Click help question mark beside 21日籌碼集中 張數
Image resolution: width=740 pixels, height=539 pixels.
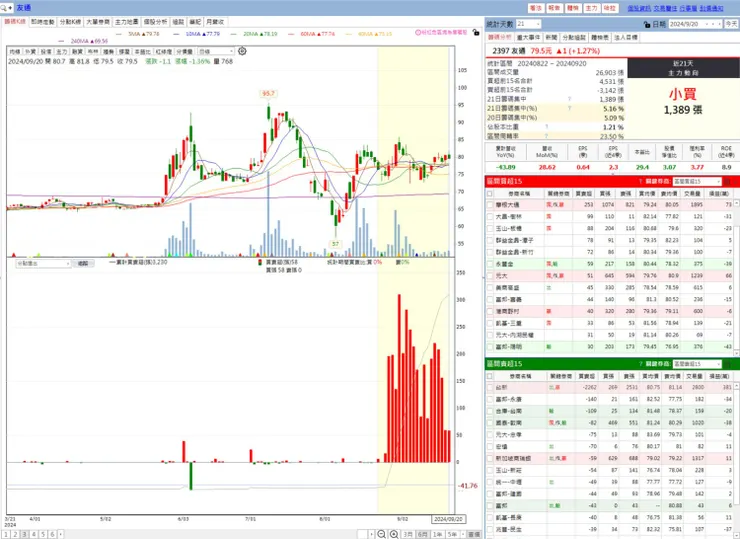[569, 99]
